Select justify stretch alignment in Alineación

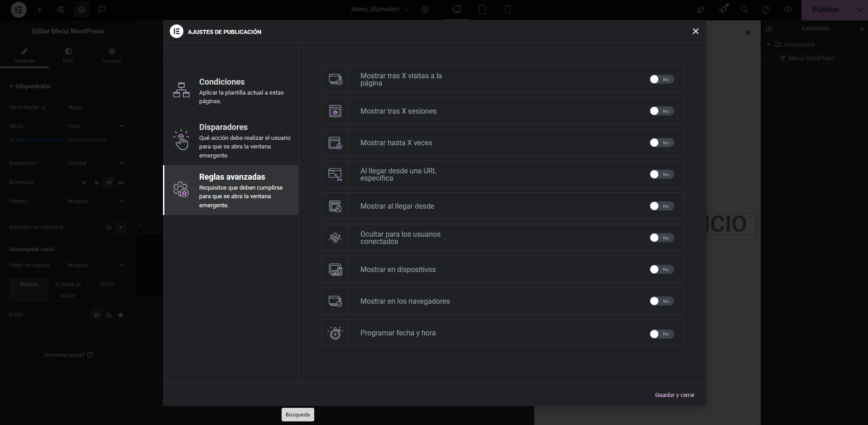(x=120, y=183)
